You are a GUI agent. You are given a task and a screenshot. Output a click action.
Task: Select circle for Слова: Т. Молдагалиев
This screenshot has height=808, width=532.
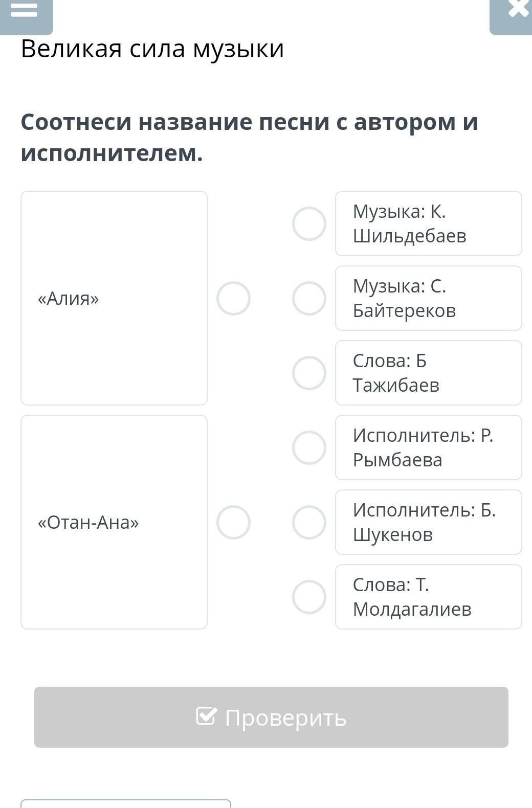(x=309, y=597)
